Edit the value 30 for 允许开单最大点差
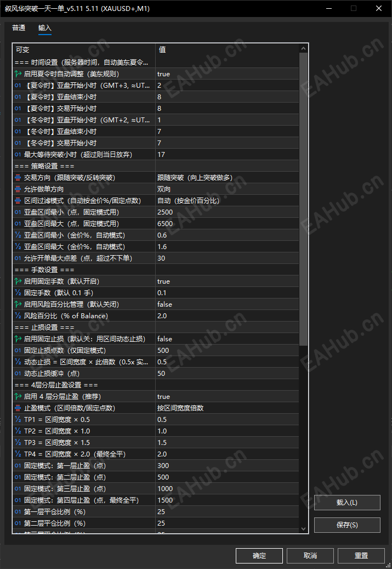 [x=227, y=258]
